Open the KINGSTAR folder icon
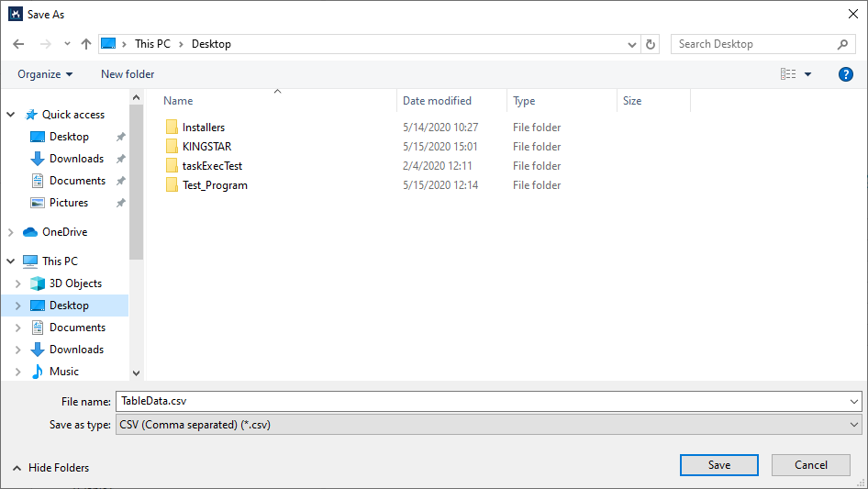This screenshot has width=868, height=489. point(172,147)
